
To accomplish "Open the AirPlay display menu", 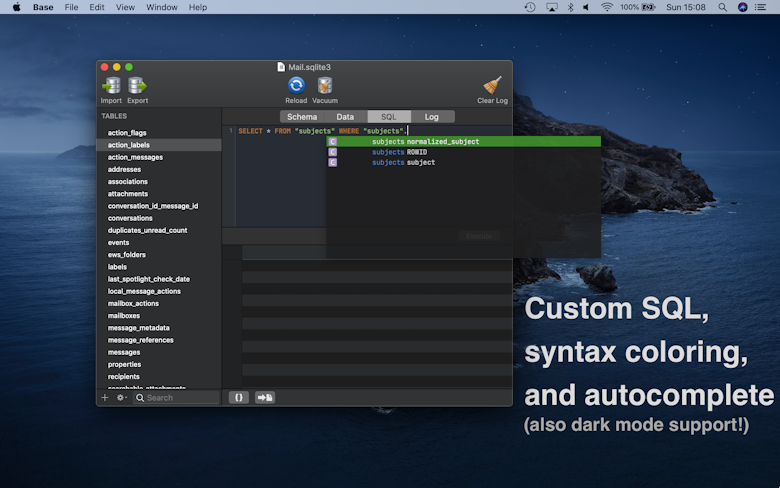I will pyautogui.click(x=552, y=7).
